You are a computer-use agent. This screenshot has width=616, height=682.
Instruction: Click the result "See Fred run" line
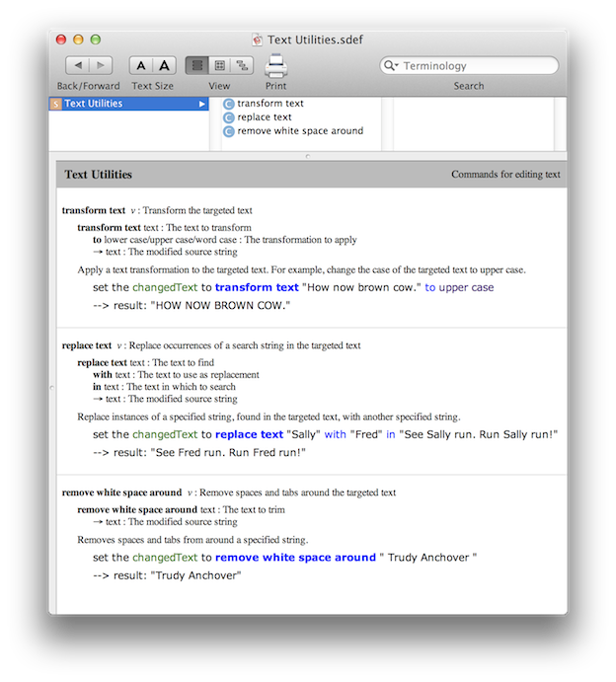coord(199,453)
